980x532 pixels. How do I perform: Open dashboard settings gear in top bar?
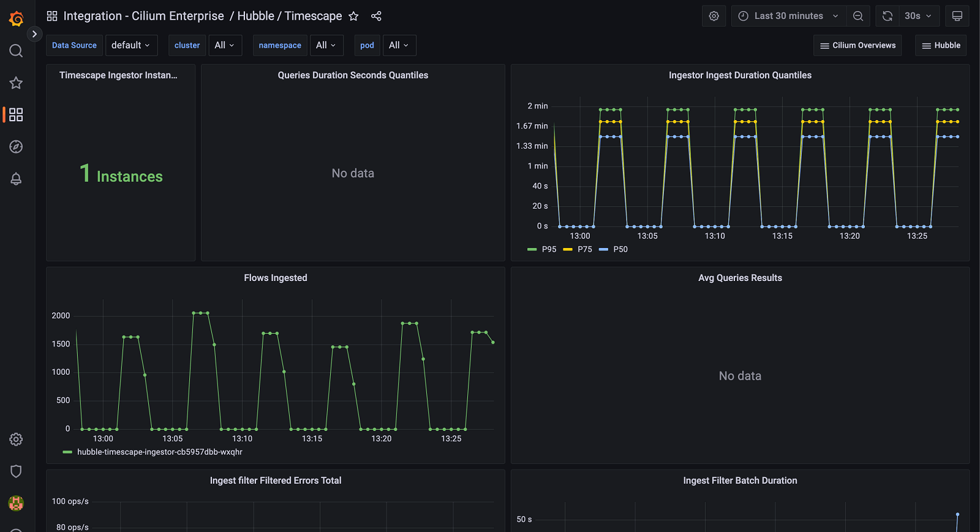pyautogui.click(x=714, y=16)
